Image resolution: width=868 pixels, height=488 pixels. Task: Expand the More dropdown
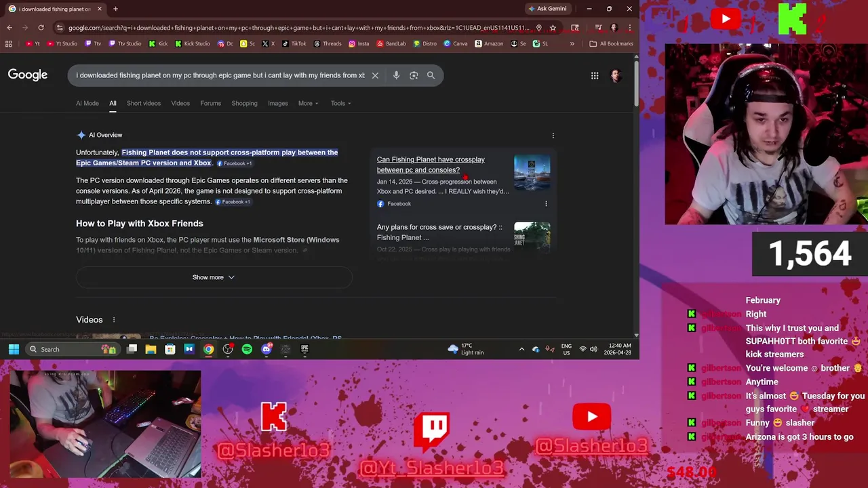click(308, 103)
